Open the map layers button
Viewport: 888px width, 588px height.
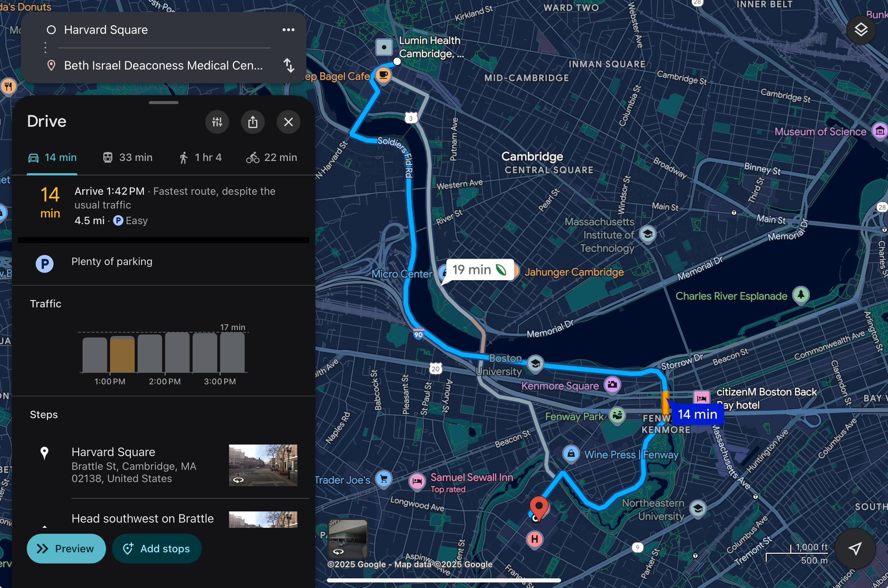(860, 30)
